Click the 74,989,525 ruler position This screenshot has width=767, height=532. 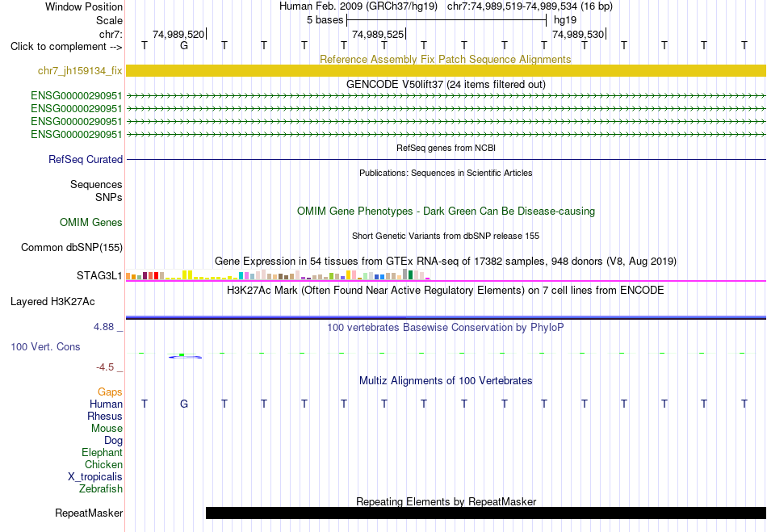click(x=378, y=34)
